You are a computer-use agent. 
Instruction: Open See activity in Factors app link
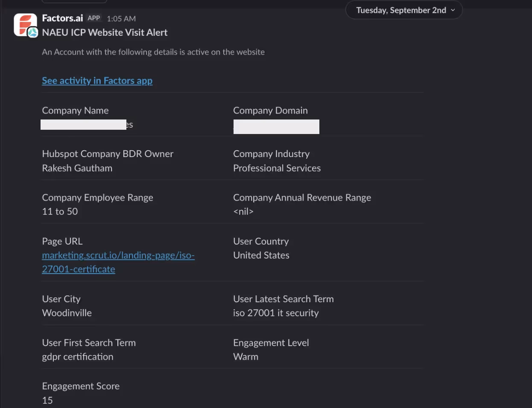click(97, 81)
